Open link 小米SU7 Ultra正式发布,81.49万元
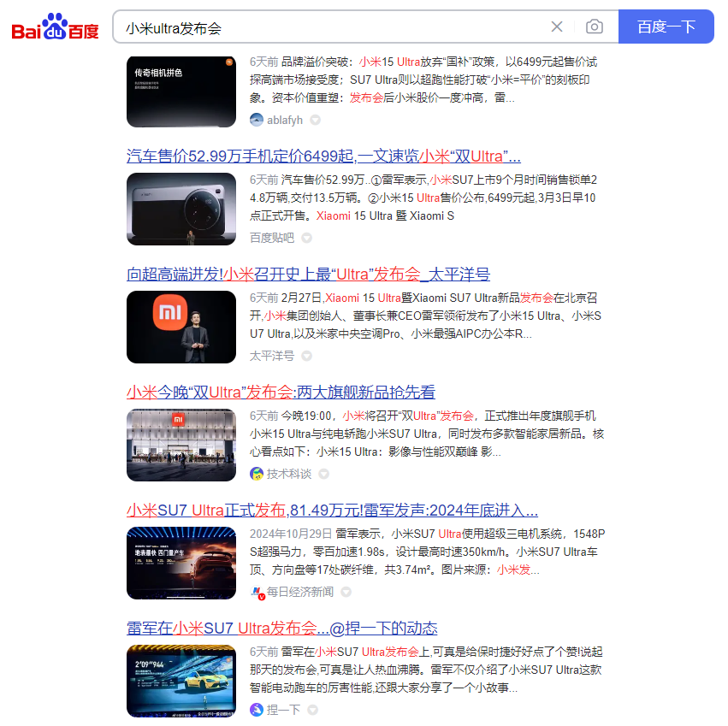The height and width of the screenshot is (726, 728). tap(333, 510)
